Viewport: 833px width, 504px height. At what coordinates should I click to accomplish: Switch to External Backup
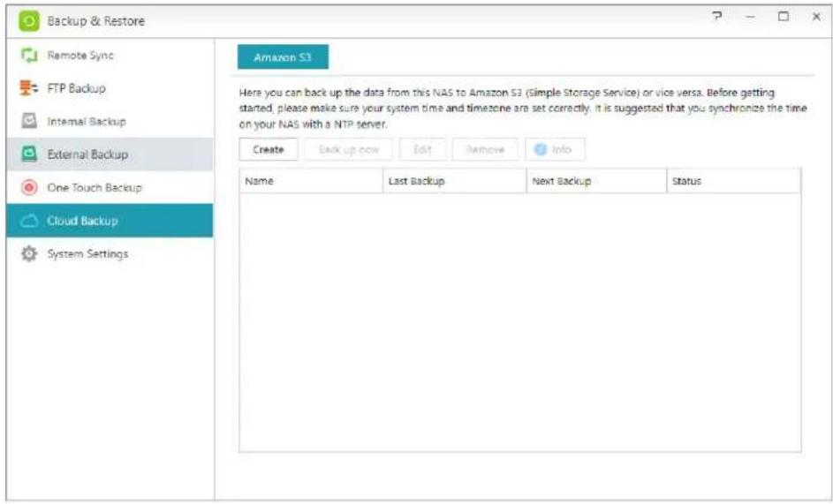pos(110,154)
